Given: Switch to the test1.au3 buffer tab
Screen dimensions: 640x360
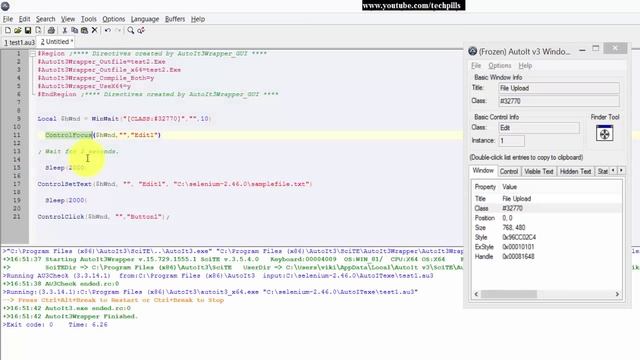Looking at the screenshot, I should (19, 42).
